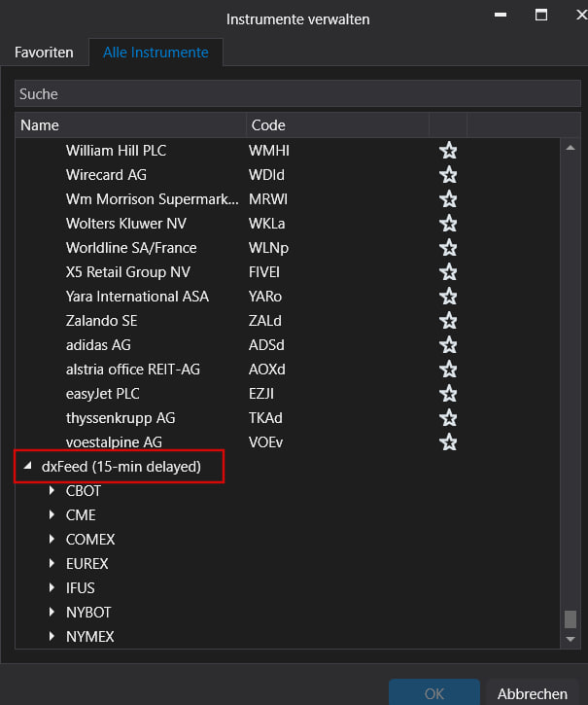588x705 pixels.
Task: Select the Alle Instrumente tab
Action: 156,53
